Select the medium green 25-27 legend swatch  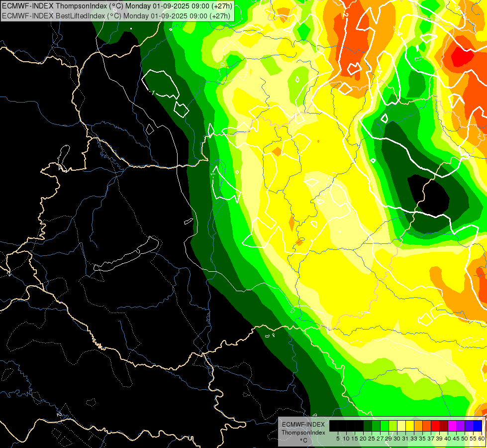click(376, 426)
